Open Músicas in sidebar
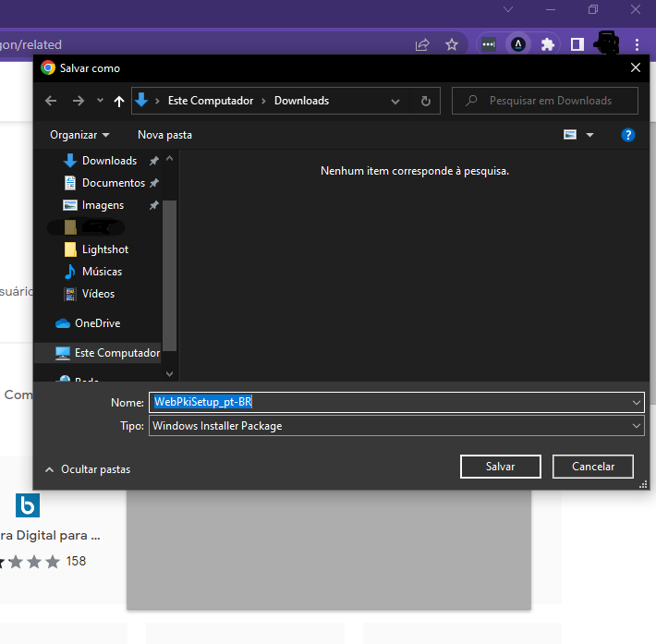This screenshot has height=644, width=656. coord(93,272)
